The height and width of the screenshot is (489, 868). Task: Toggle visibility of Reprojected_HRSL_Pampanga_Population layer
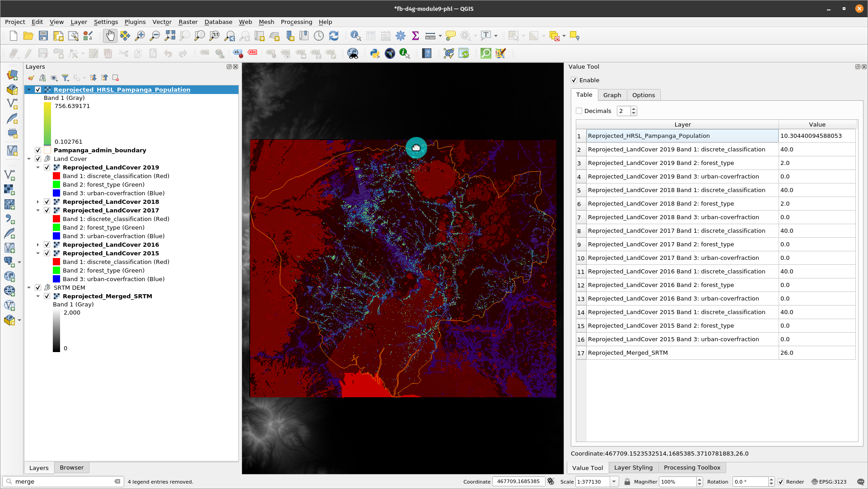(x=38, y=89)
